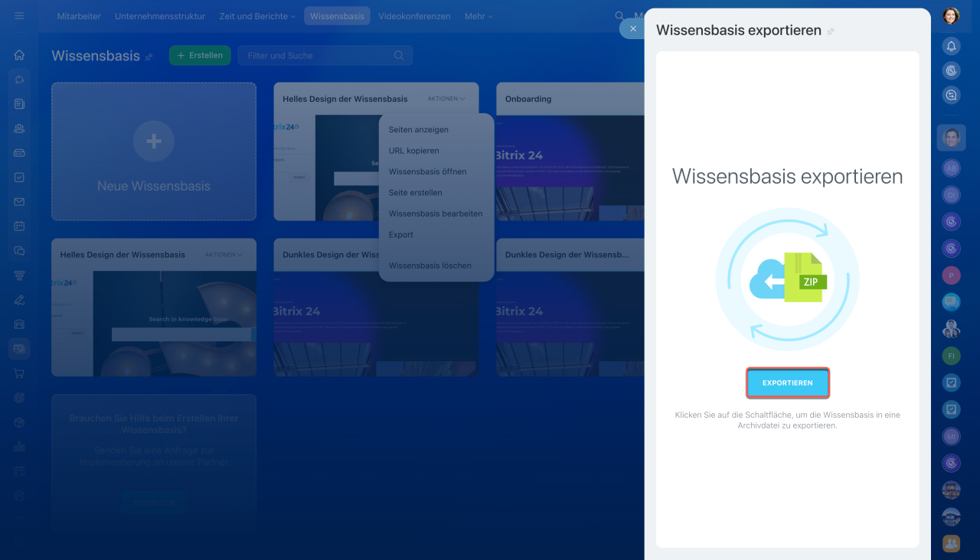Open the cube box icon in left sidebar
This screenshot has width=980, height=560.
(x=19, y=422)
